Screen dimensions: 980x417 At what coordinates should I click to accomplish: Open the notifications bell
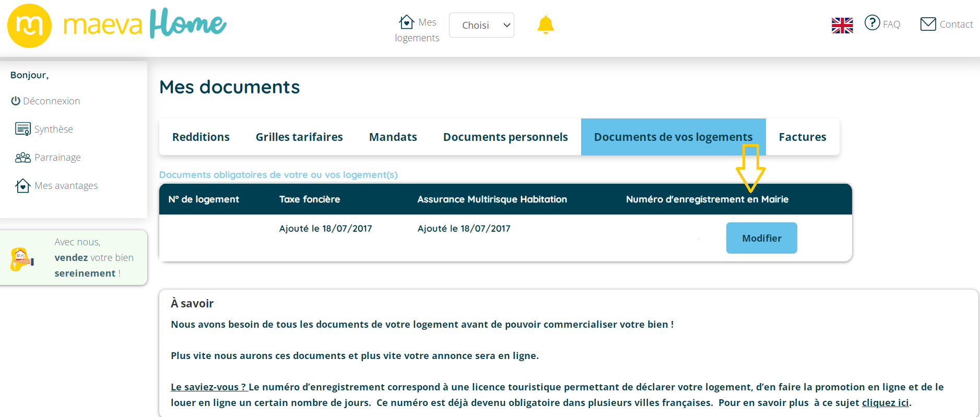click(546, 25)
